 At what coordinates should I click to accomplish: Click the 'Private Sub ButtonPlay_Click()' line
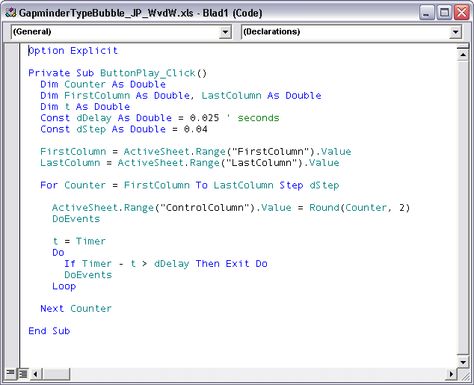117,73
